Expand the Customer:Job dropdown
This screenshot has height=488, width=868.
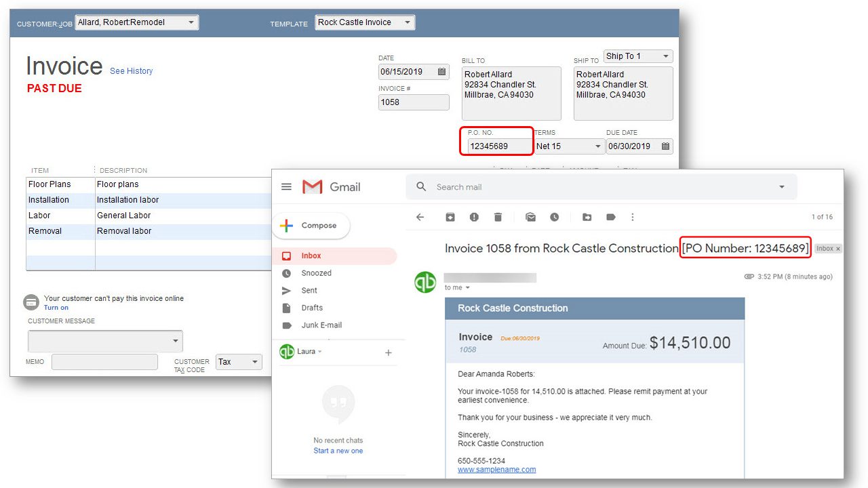click(191, 22)
